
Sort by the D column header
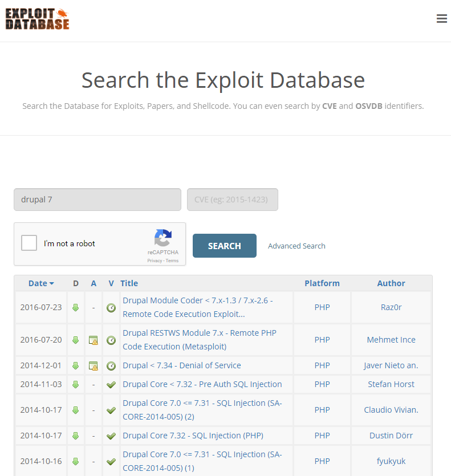click(x=76, y=283)
